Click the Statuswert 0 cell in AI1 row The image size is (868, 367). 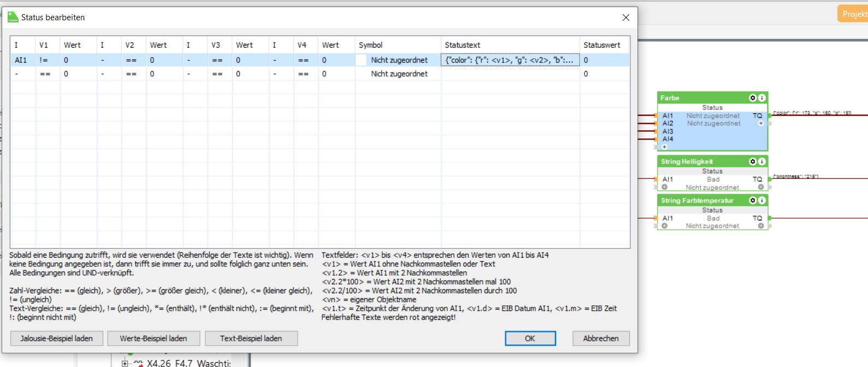pos(605,60)
